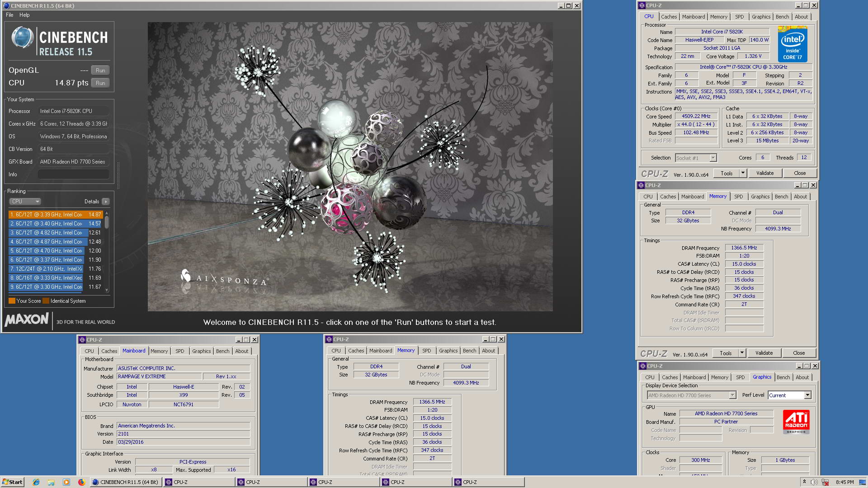868x488 pixels.
Task: Click the 'Intel Core i7 5820K' name field
Action: 722,32
